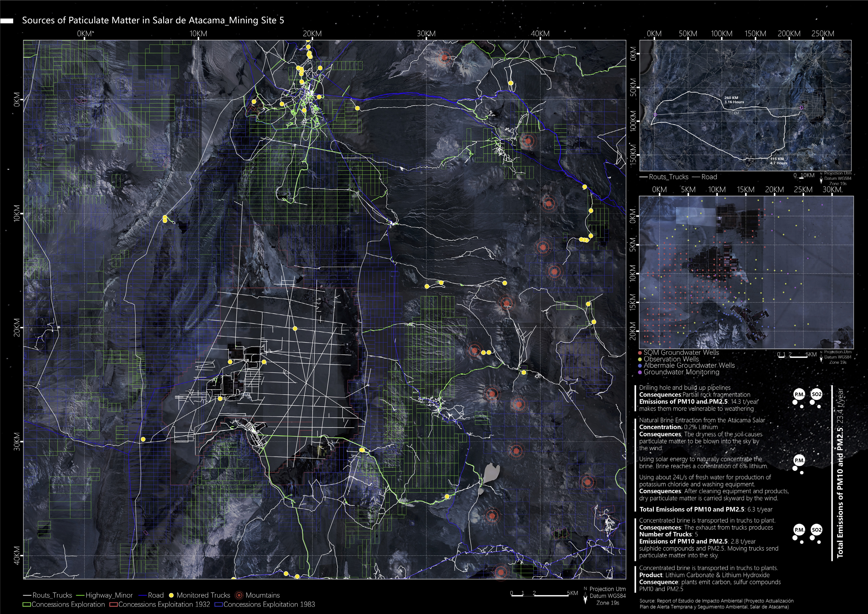Click the Albermale Groundwater Wells legend dot
Viewport: 868px width, 614px height.
click(x=640, y=366)
